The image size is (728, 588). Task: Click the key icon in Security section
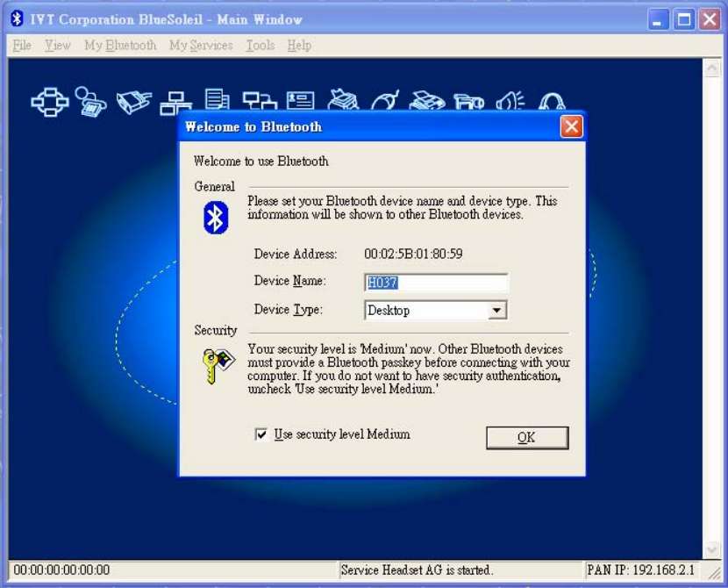[218, 366]
